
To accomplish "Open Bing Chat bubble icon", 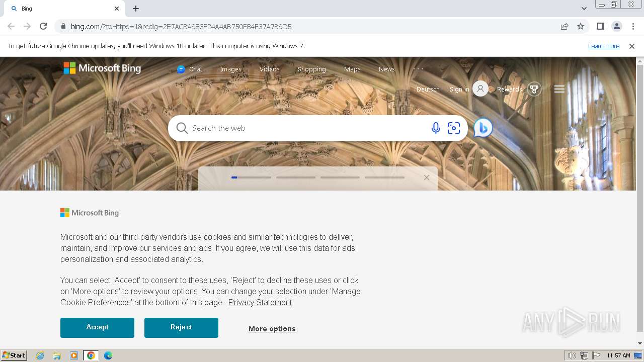I will tap(483, 128).
